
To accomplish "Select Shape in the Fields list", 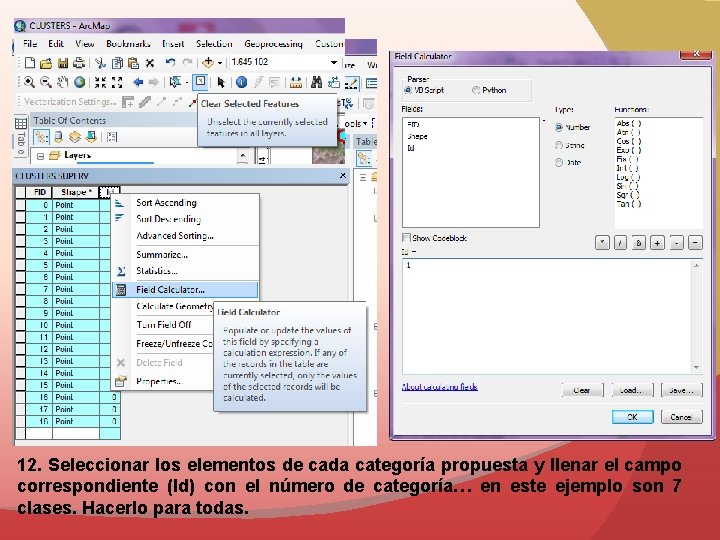I will click(417, 136).
